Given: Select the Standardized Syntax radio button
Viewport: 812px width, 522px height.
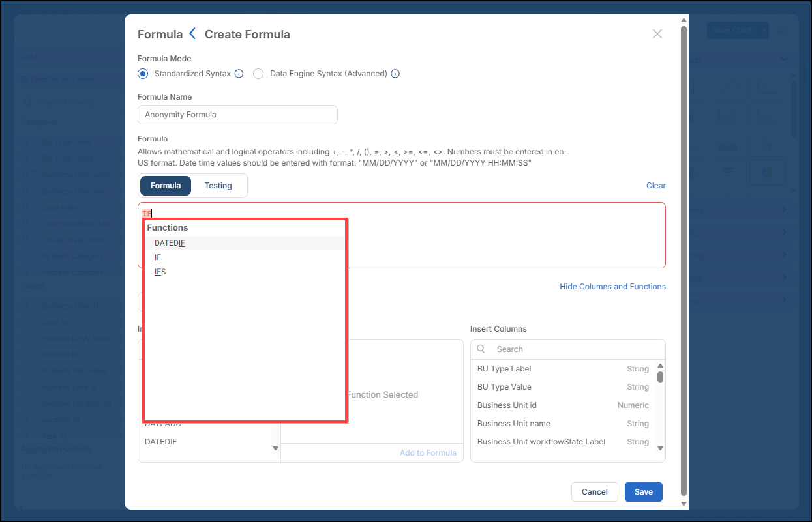Looking at the screenshot, I should click(x=143, y=74).
